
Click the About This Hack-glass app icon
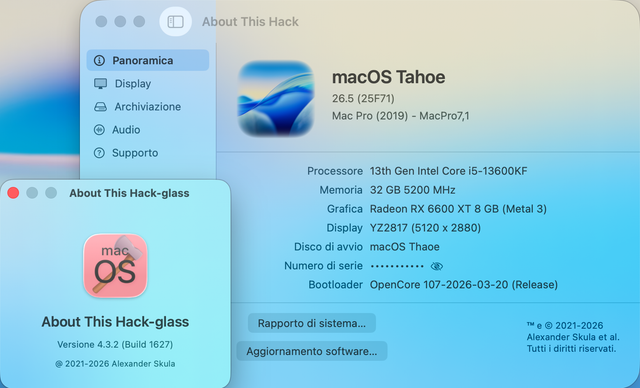(116, 266)
